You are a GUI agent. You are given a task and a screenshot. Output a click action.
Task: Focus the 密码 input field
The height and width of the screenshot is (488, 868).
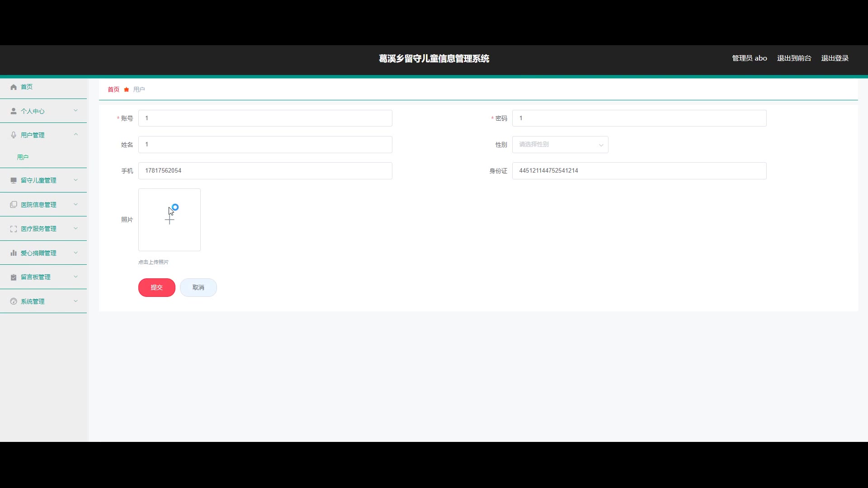point(639,118)
